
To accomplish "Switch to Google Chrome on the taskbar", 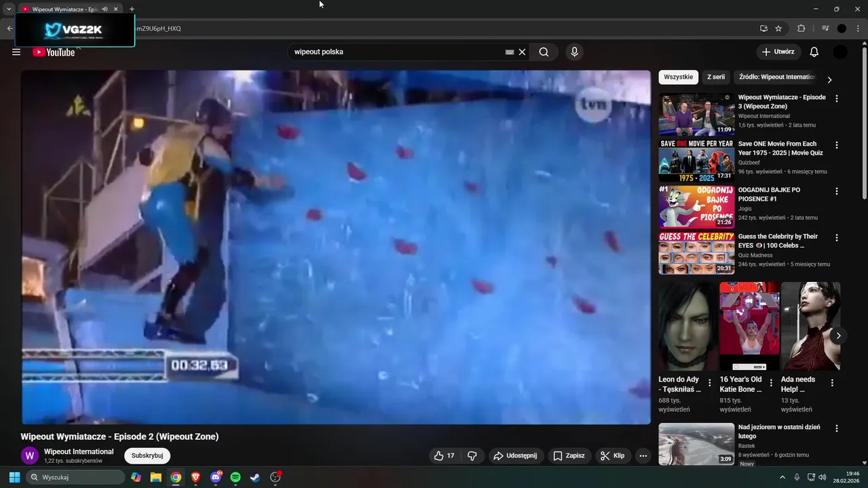I will (x=176, y=477).
